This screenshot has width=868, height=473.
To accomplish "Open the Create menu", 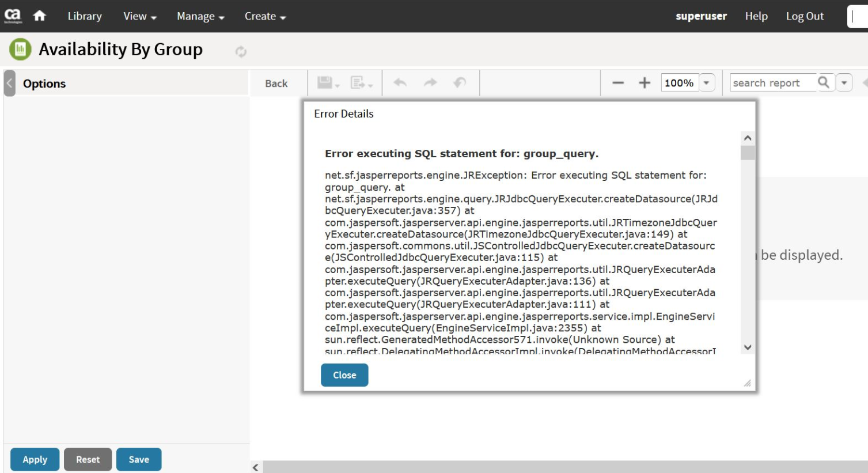I will [x=265, y=16].
